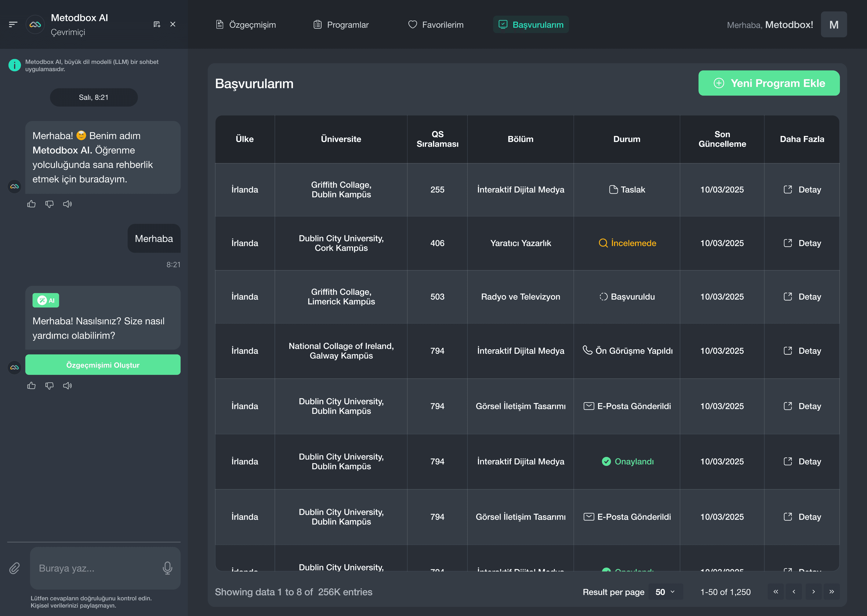Open the Favorilerim tab

436,25
